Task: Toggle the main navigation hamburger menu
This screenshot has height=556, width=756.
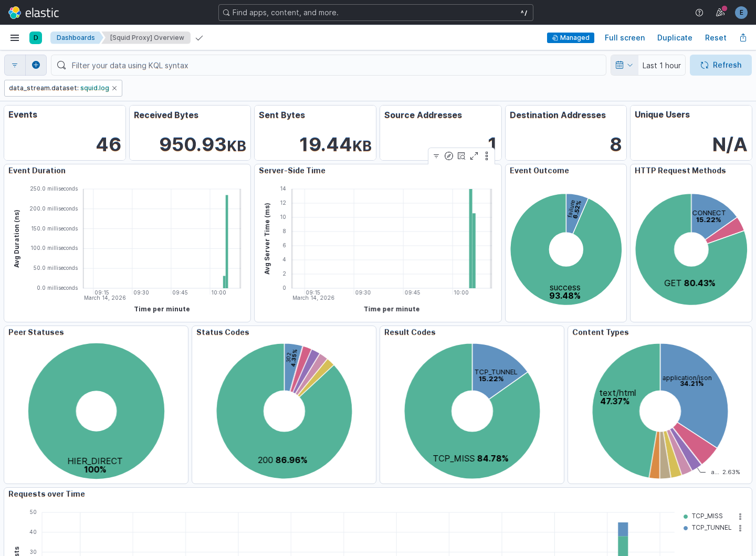Action: point(15,38)
